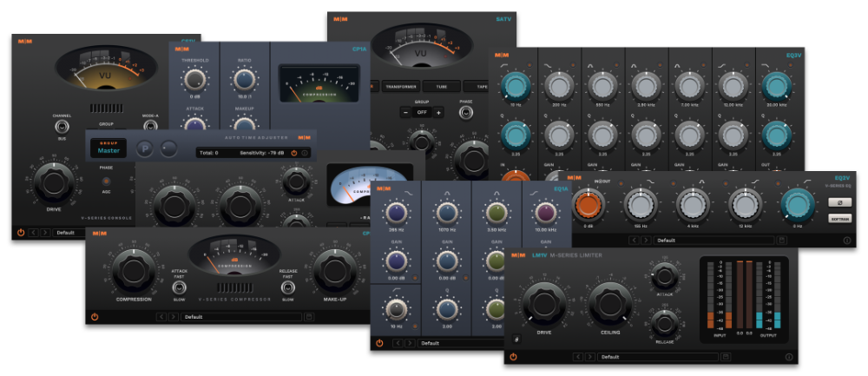Image resolution: width=868 pixels, height=376 pixels.
Task: Click the link button in the LM1V limiter
Action: coord(516,339)
